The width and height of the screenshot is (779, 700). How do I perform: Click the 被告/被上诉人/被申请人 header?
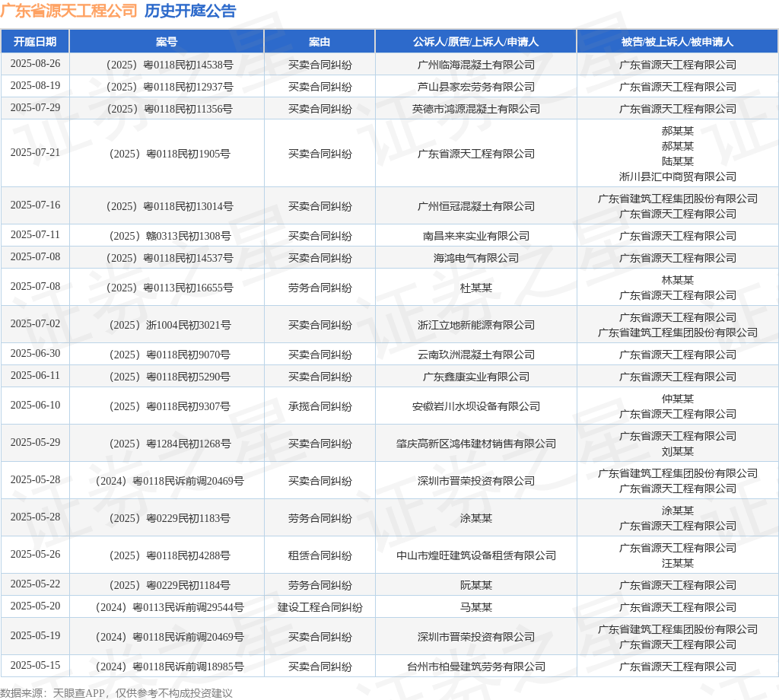point(677,42)
